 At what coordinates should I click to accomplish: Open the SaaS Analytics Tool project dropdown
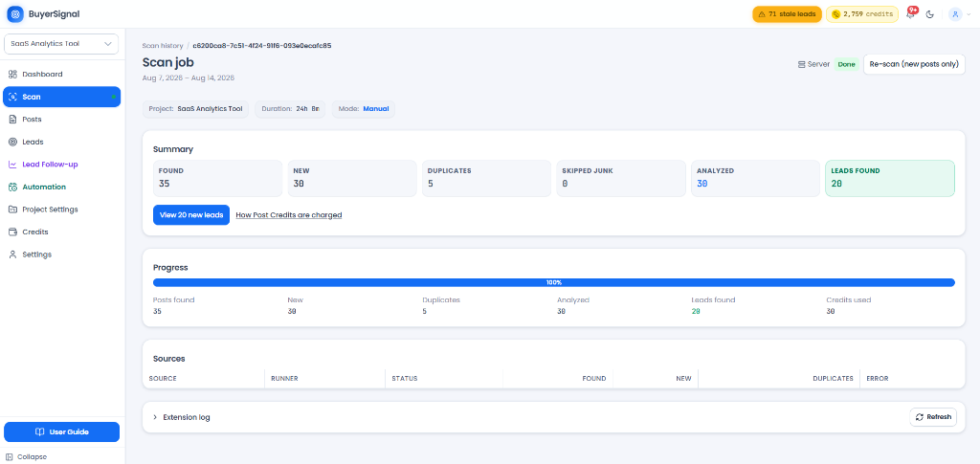[61, 44]
